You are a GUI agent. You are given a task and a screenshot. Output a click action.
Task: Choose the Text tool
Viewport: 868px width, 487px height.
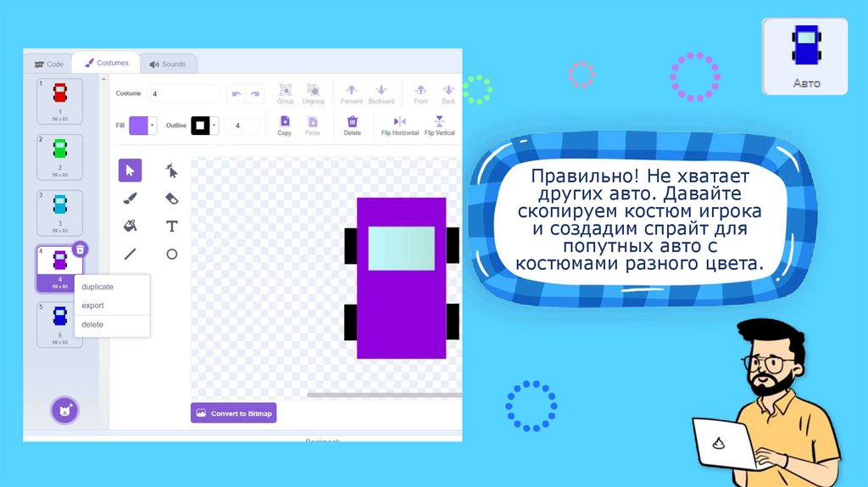[171, 226]
